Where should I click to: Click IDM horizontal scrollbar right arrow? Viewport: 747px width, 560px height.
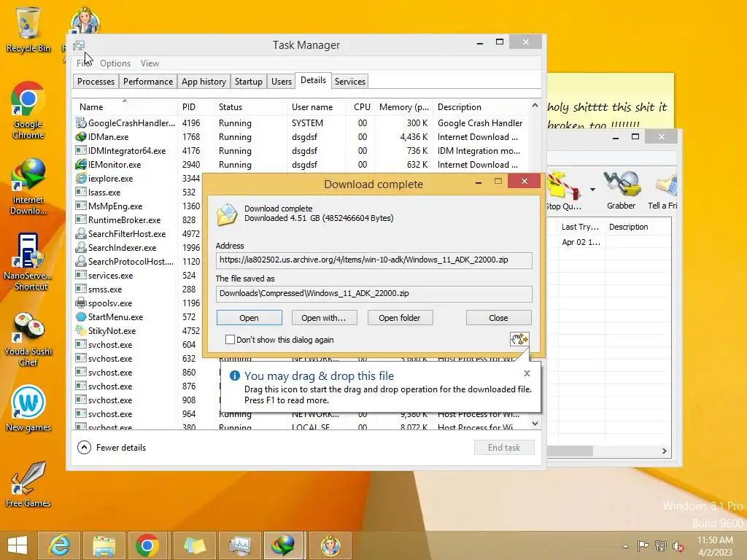pos(665,451)
